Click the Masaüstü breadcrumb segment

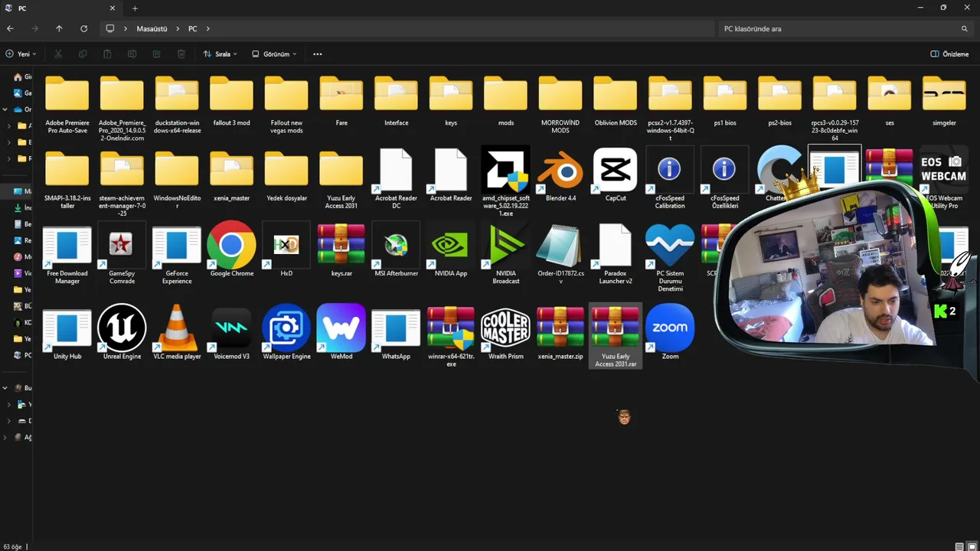coord(152,28)
